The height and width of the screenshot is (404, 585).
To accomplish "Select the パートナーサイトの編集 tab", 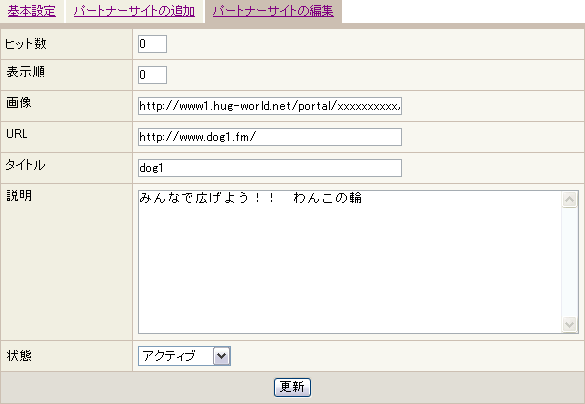I will 273,11.
